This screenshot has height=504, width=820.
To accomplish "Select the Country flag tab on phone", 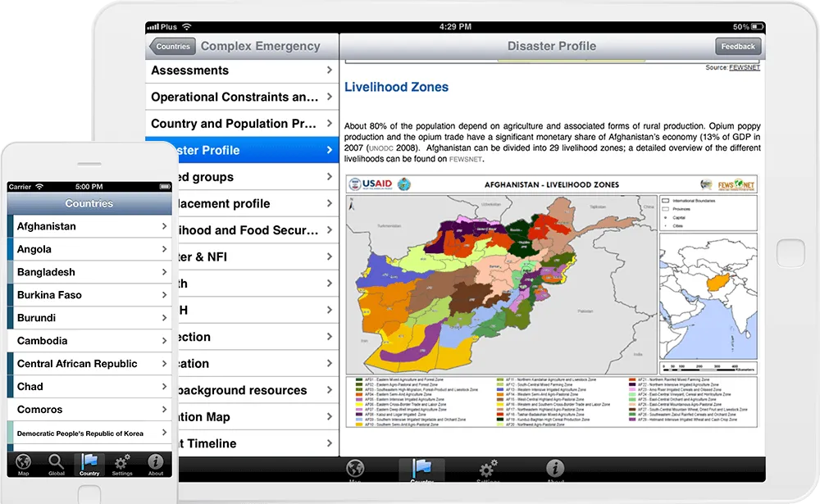I will [89, 465].
